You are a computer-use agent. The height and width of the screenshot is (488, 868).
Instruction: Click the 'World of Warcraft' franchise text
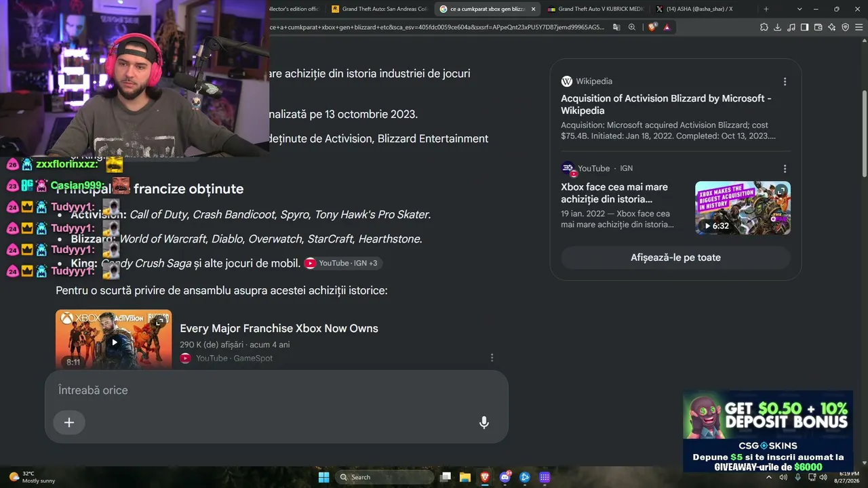[x=162, y=239]
